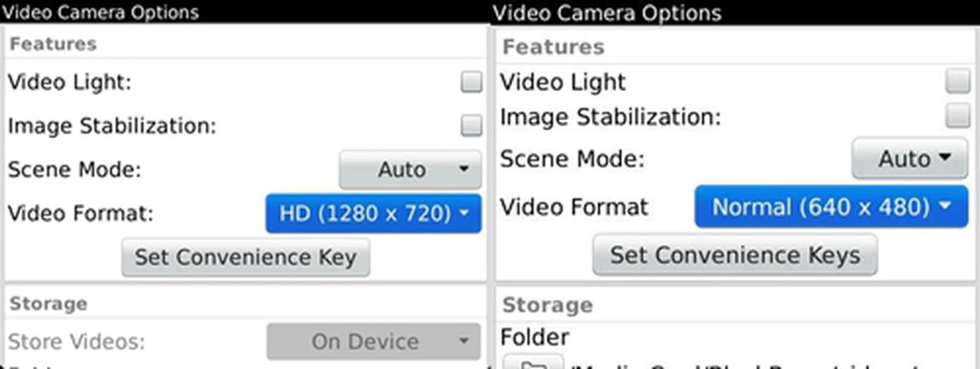
Task: Click the Store Videos label
Action: tap(77, 341)
